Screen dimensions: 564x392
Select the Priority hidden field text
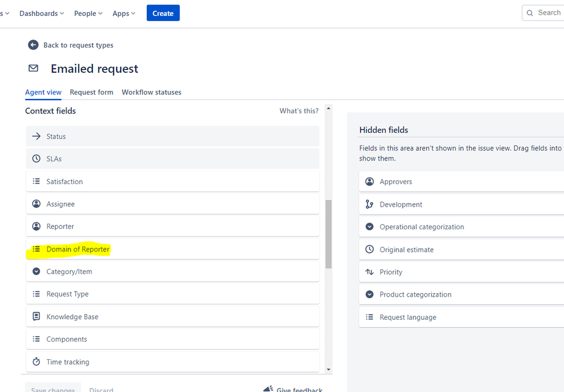(x=391, y=272)
